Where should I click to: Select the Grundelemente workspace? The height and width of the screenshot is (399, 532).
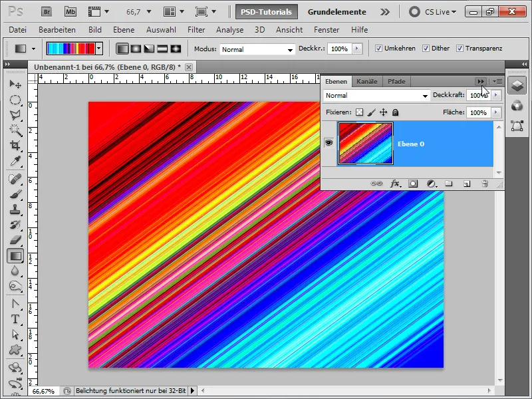[x=337, y=12]
